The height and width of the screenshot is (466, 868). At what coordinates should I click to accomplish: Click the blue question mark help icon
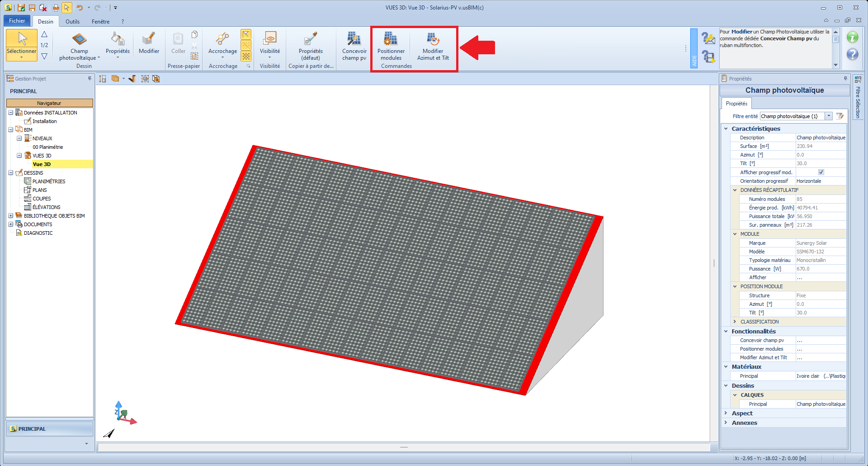click(x=853, y=54)
